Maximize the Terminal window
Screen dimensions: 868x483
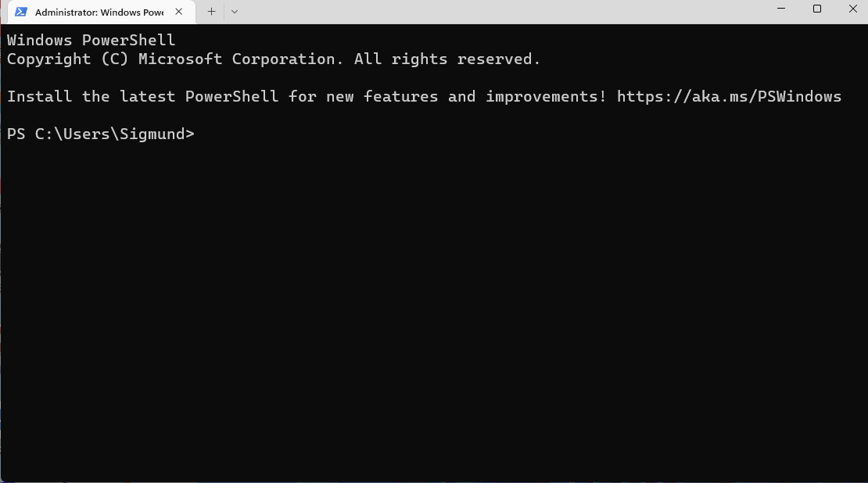coord(817,9)
